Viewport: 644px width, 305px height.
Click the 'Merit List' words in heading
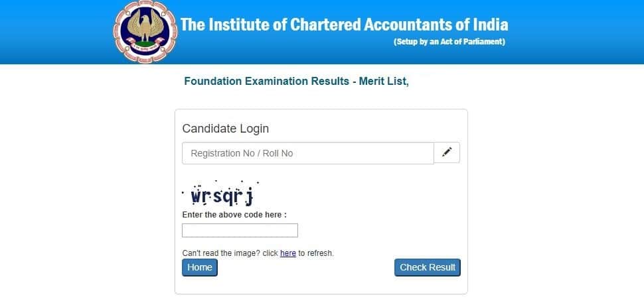tap(383, 82)
